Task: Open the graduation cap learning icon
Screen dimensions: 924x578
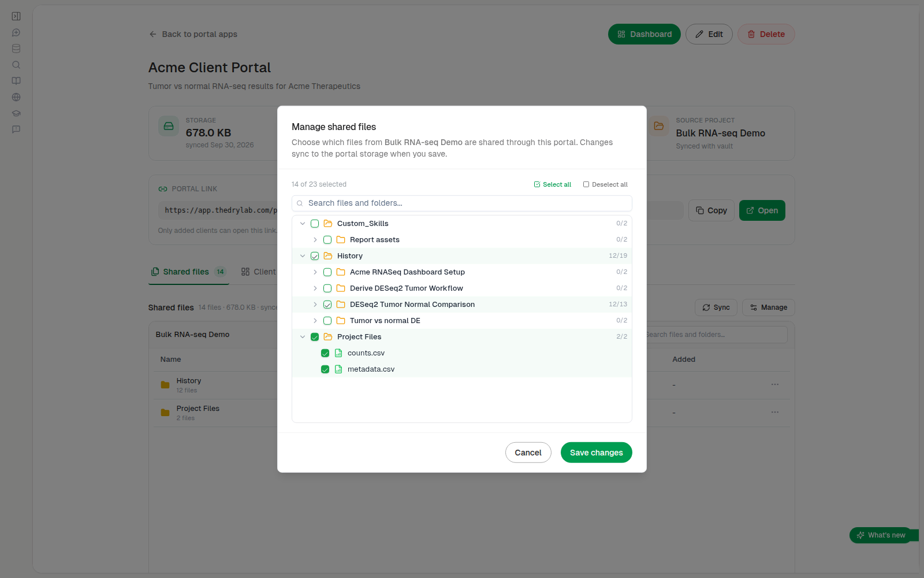Action: (16, 113)
